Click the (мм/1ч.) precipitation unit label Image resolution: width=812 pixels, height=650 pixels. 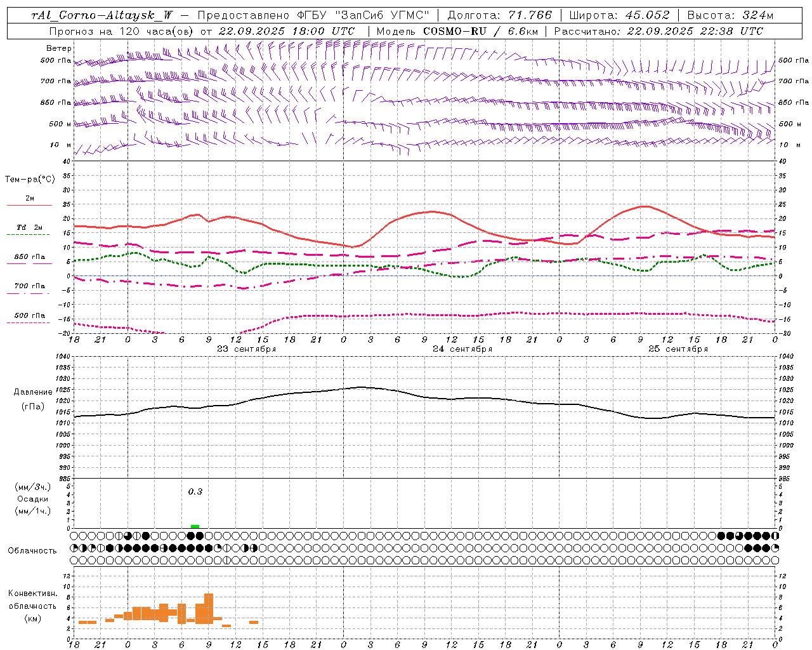tap(33, 511)
